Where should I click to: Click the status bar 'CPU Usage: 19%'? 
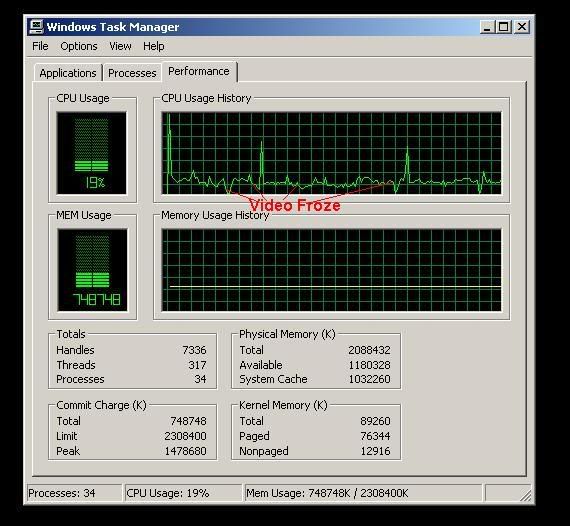[x=183, y=493]
